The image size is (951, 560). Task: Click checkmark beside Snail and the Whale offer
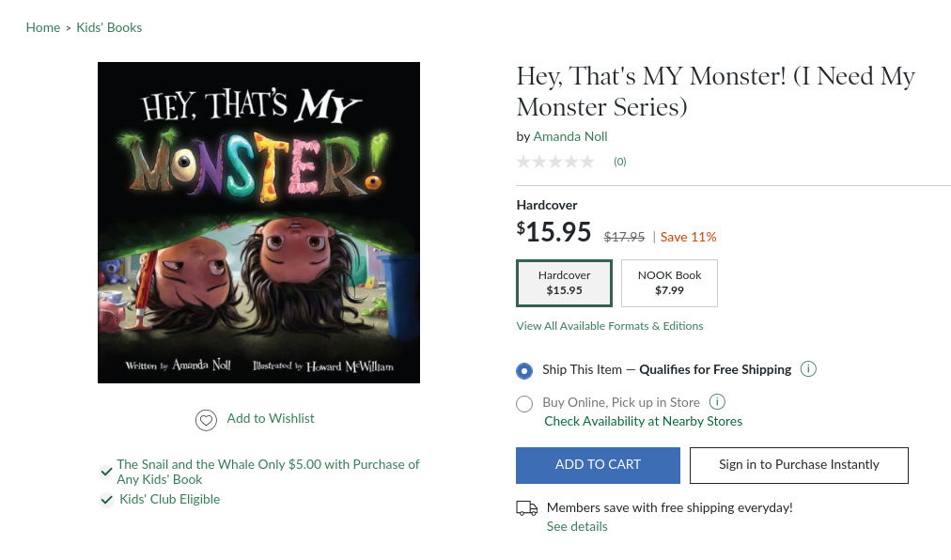pos(107,472)
